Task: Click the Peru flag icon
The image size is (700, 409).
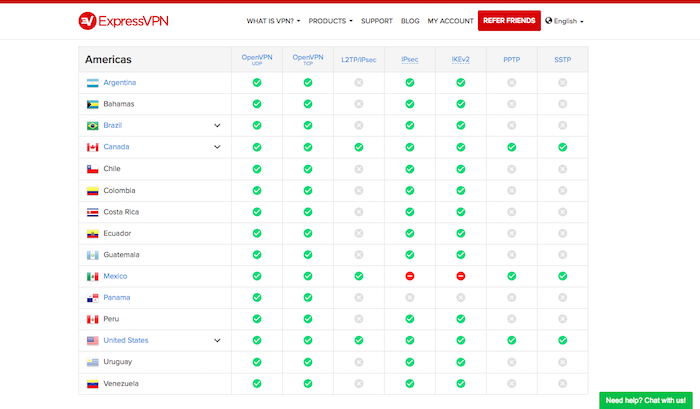Action: (x=92, y=320)
